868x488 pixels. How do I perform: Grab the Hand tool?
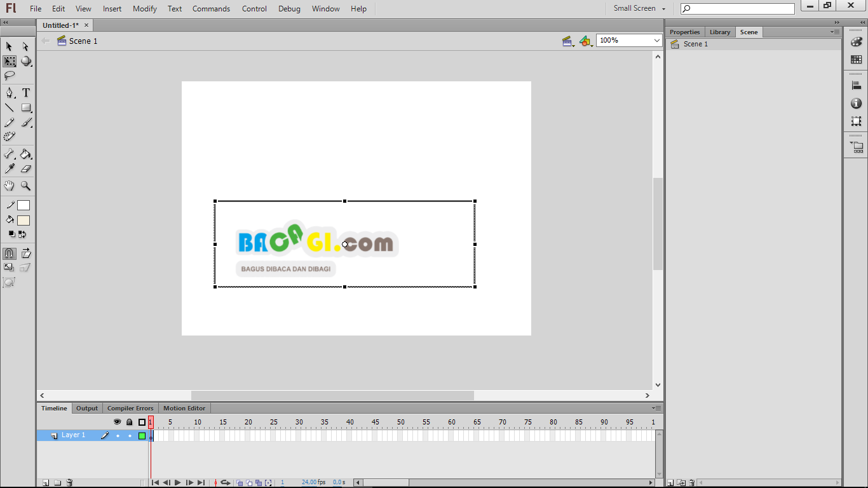[x=9, y=186]
